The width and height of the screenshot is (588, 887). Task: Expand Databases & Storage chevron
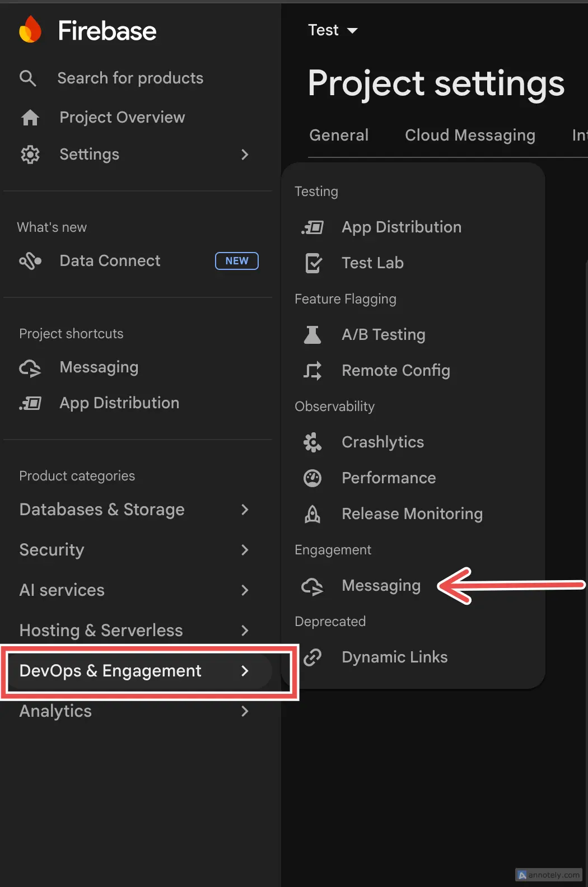(x=245, y=510)
